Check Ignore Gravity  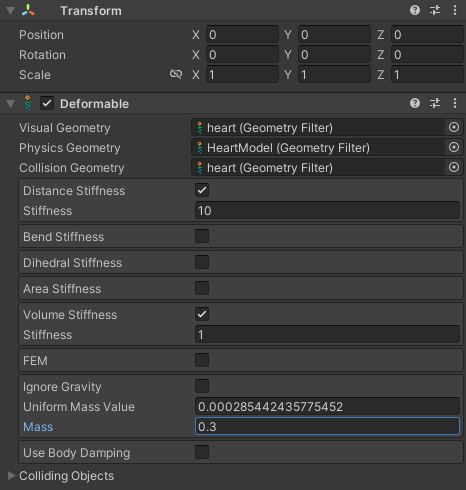coord(202,386)
